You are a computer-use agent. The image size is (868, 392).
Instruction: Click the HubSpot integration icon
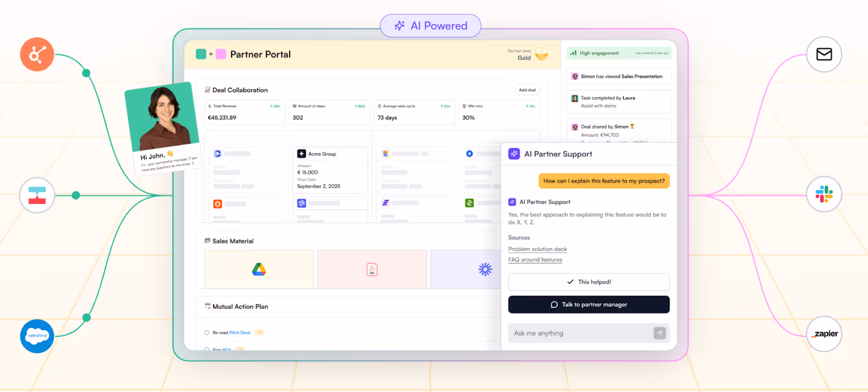37,54
